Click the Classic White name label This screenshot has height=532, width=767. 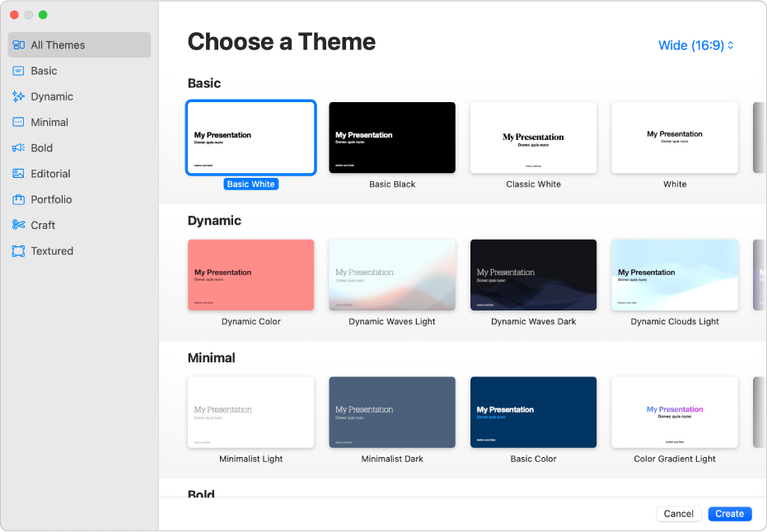(533, 184)
